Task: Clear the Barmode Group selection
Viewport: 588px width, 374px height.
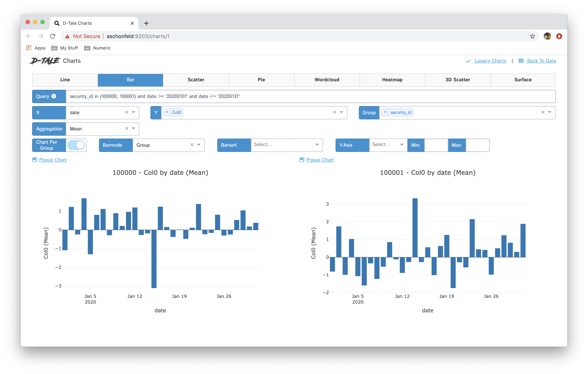Action: [x=192, y=145]
